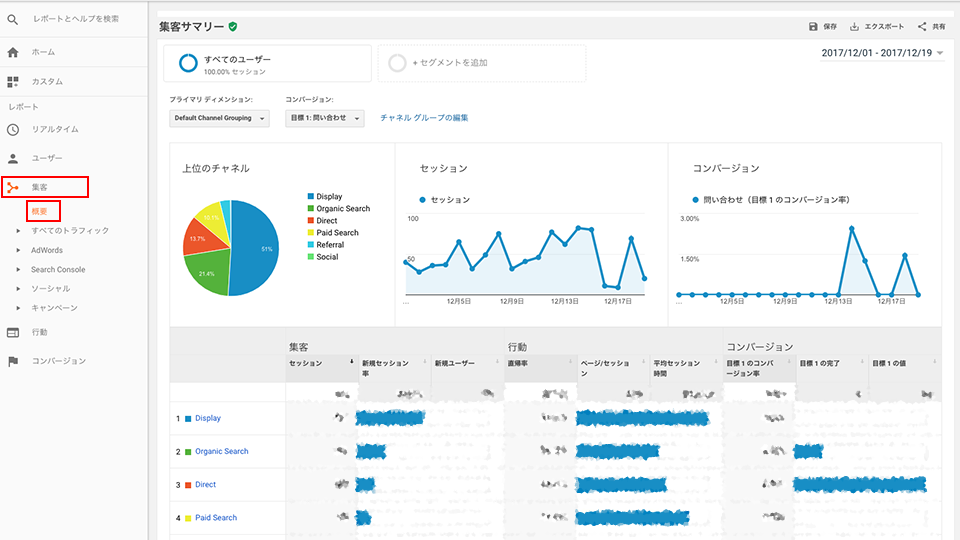Click inside レポートとヘルプを検索 search field

76,19
